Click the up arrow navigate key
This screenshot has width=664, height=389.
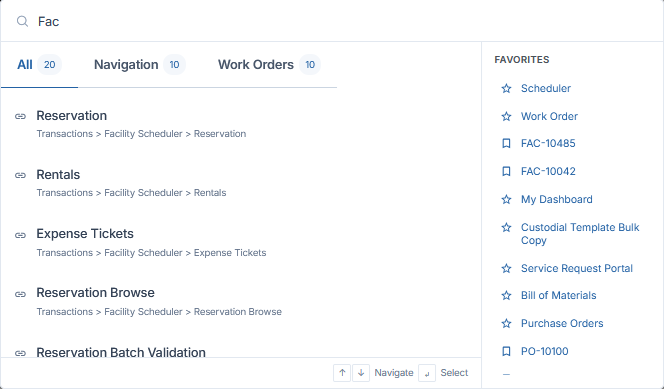pyautogui.click(x=342, y=373)
